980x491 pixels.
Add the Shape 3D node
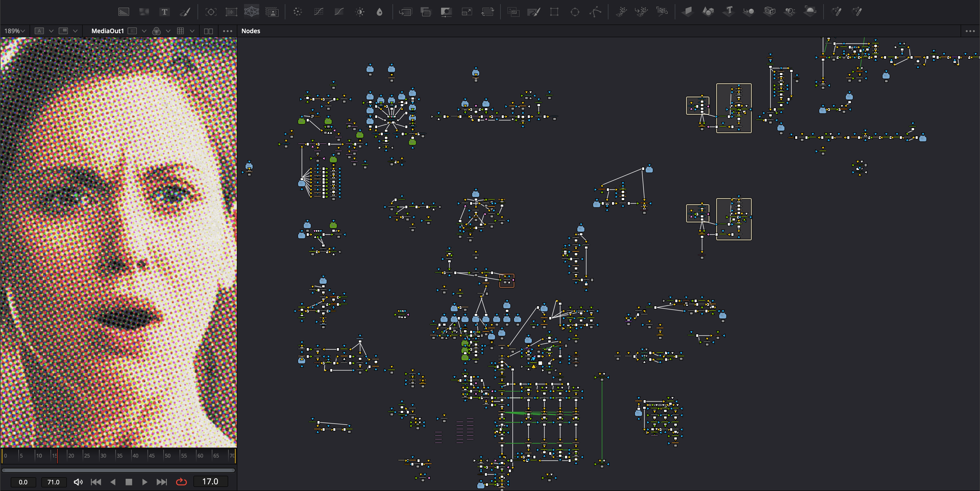point(708,12)
